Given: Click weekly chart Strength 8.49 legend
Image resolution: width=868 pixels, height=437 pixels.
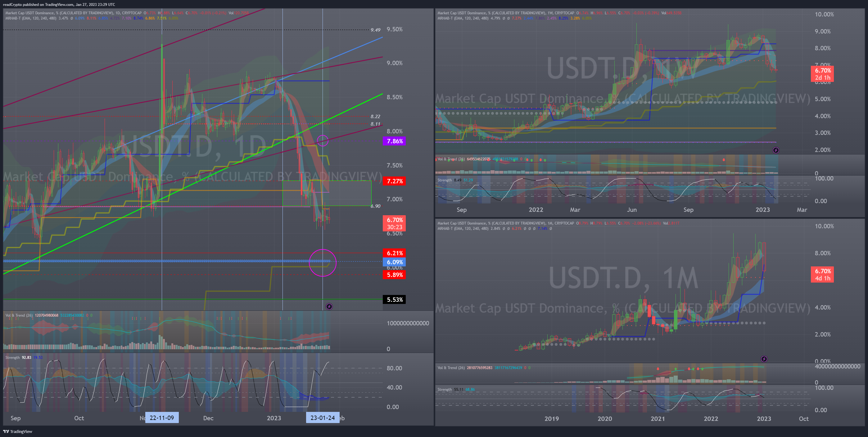Looking at the screenshot, I should (449, 180).
